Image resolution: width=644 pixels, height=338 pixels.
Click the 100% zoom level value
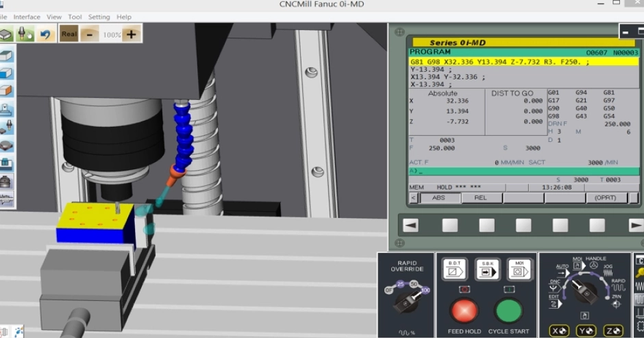click(112, 35)
